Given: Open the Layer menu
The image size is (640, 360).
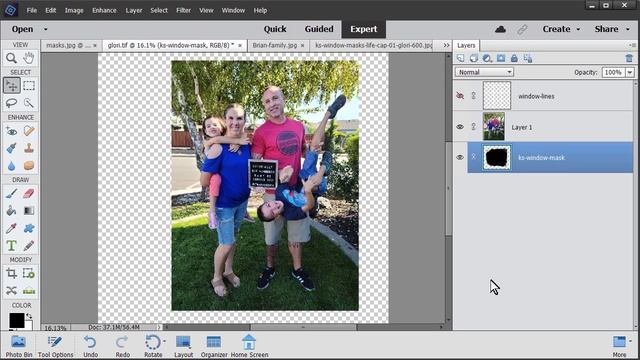Looking at the screenshot, I should click(133, 11).
